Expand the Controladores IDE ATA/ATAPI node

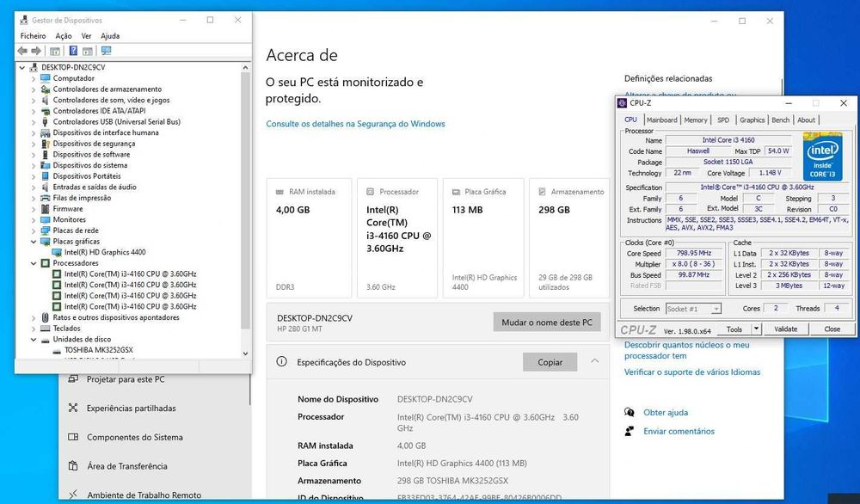34,111
